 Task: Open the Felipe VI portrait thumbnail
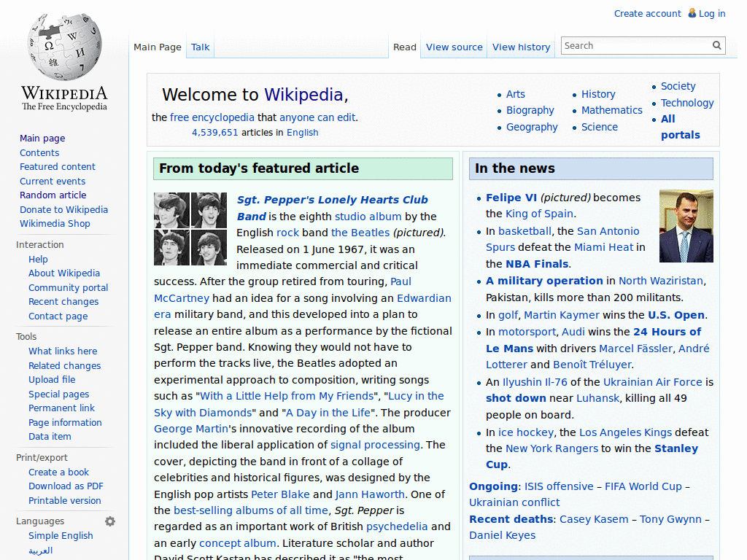(x=686, y=226)
